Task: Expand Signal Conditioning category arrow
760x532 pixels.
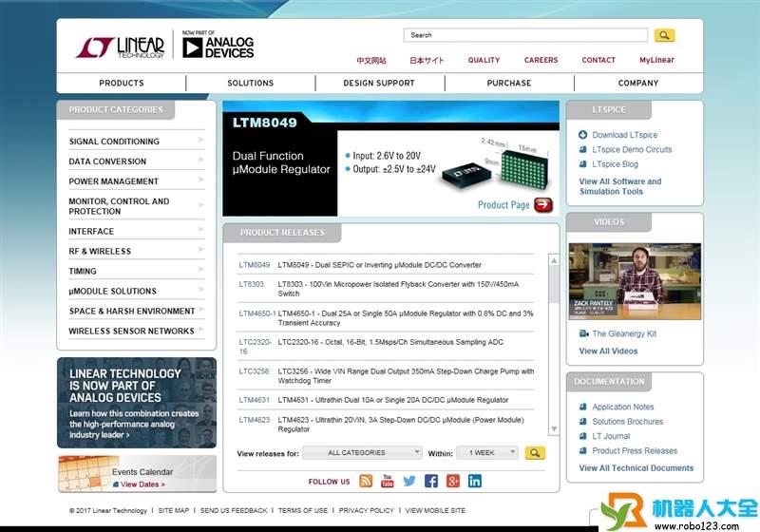Action: 201,140
